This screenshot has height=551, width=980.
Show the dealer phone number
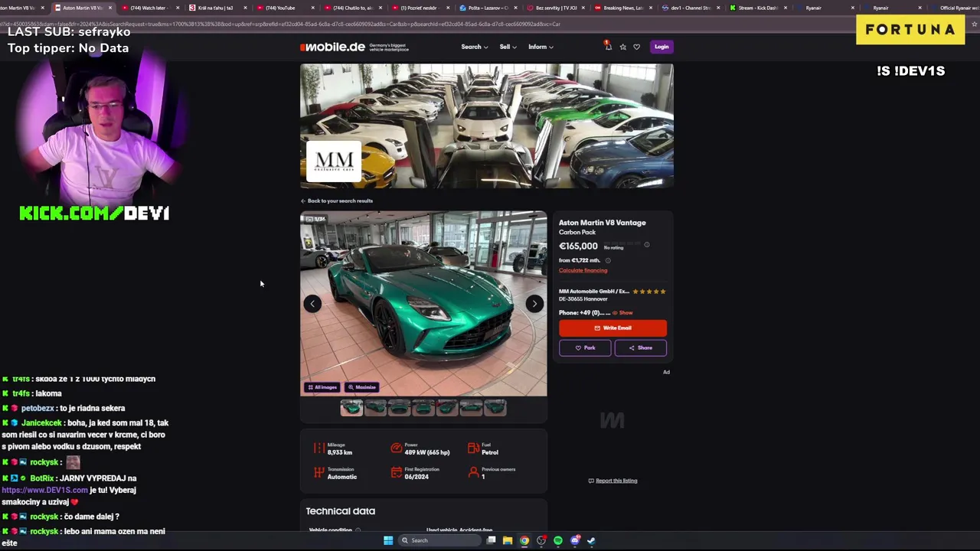(622, 312)
